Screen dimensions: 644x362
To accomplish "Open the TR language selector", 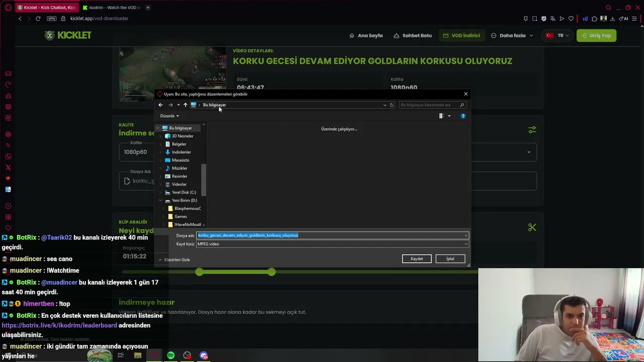I will tap(558, 36).
